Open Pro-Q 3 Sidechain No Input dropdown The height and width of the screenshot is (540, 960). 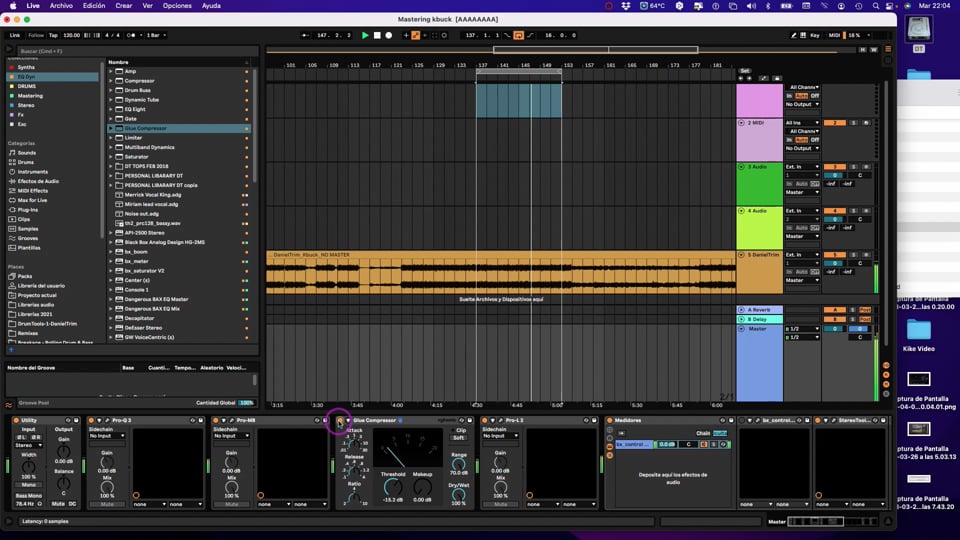pos(107,436)
